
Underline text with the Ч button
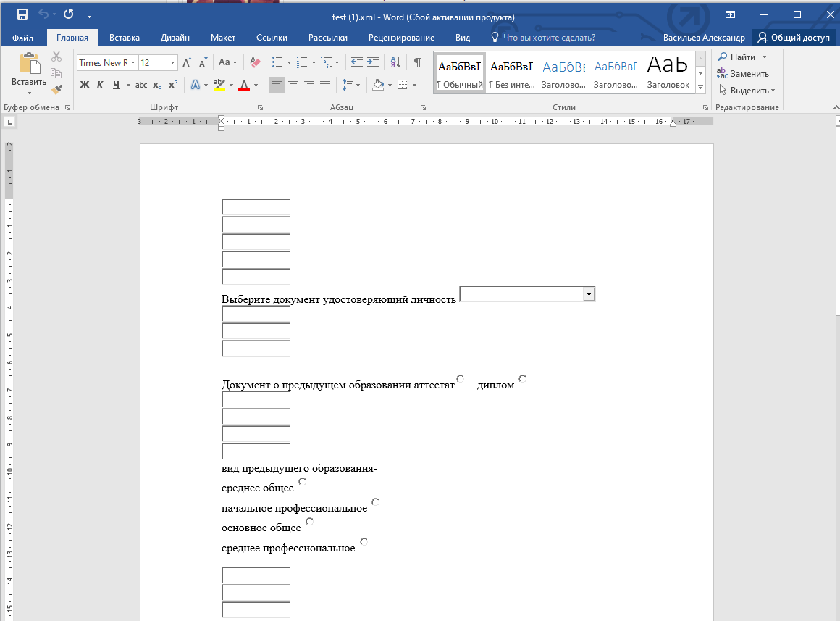pos(117,85)
